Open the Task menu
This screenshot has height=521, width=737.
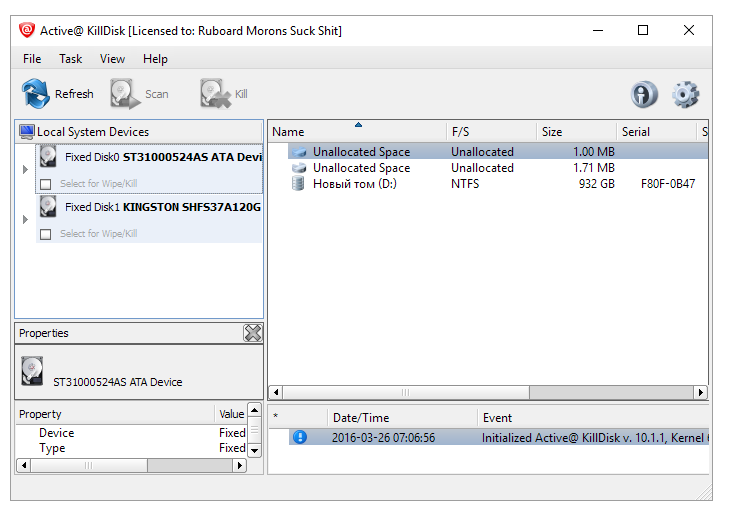[71, 59]
